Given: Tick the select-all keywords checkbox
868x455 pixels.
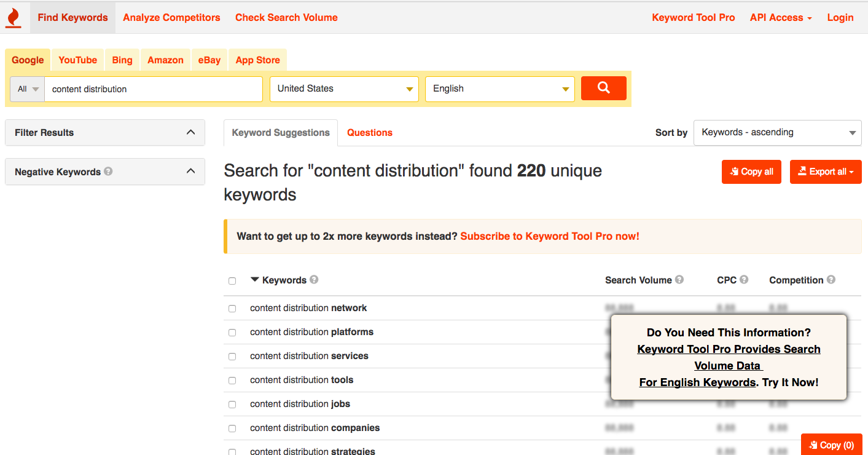Looking at the screenshot, I should [232, 281].
